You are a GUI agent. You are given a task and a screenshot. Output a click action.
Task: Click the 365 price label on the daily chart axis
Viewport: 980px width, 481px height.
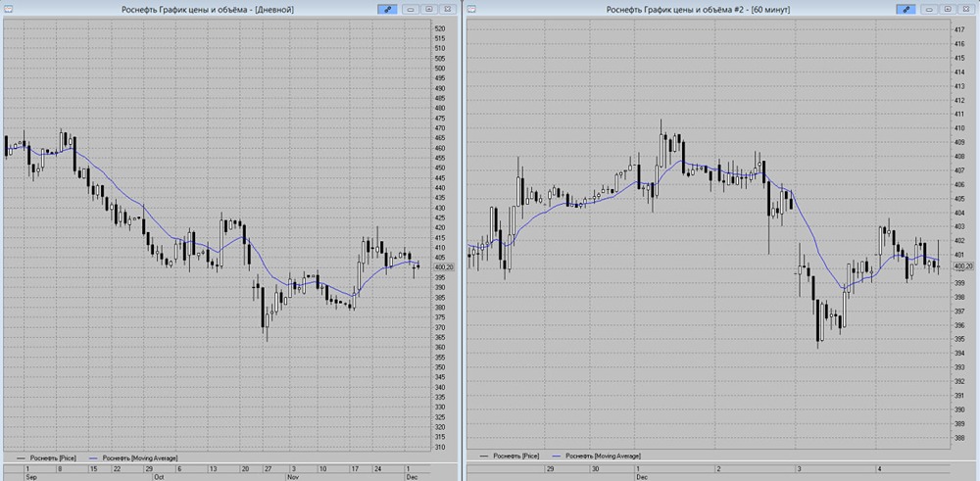tap(439, 337)
